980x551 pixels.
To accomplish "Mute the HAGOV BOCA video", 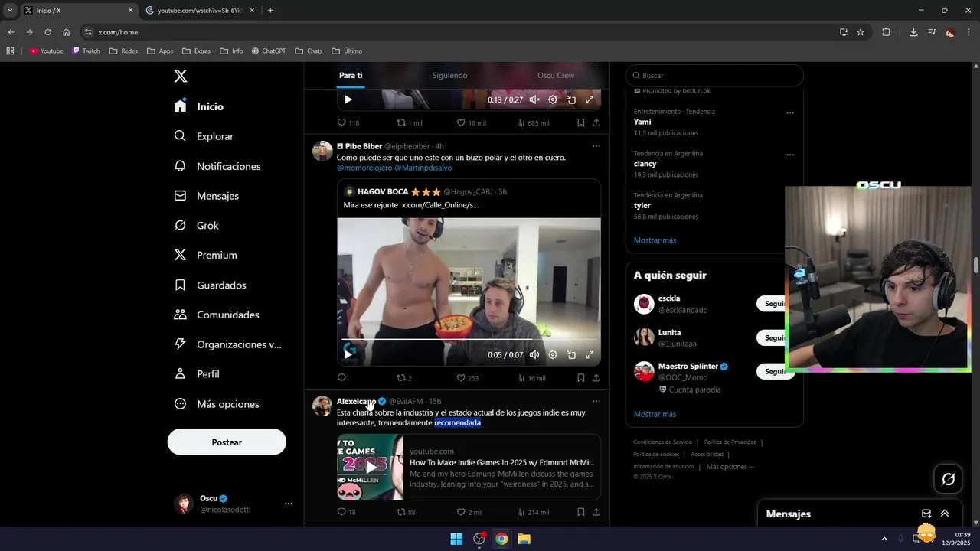I will coord(534,354).
